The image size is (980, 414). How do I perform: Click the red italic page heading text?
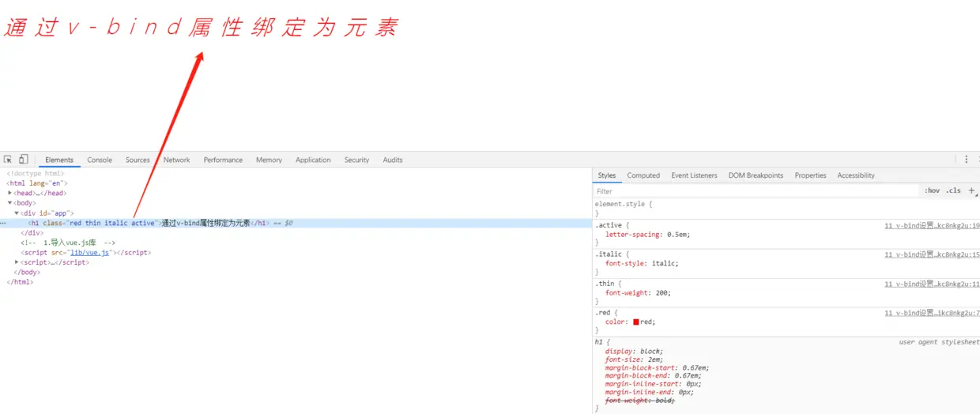tap(202, 28)
